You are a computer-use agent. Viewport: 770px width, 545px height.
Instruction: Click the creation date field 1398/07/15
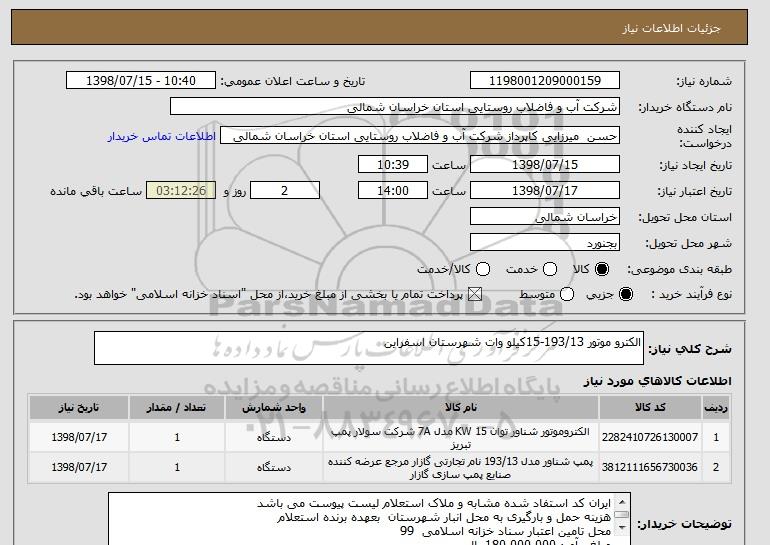(x=545, y=164)
